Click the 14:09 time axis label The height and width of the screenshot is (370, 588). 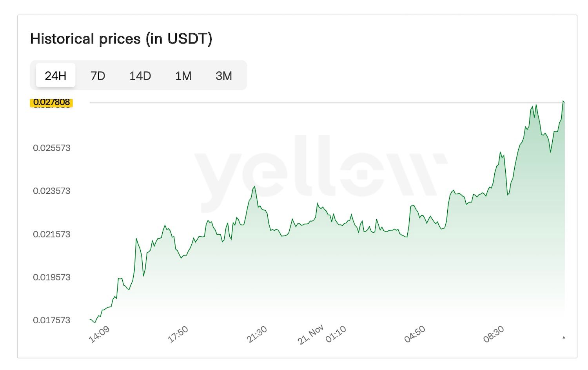coord(99,335)
